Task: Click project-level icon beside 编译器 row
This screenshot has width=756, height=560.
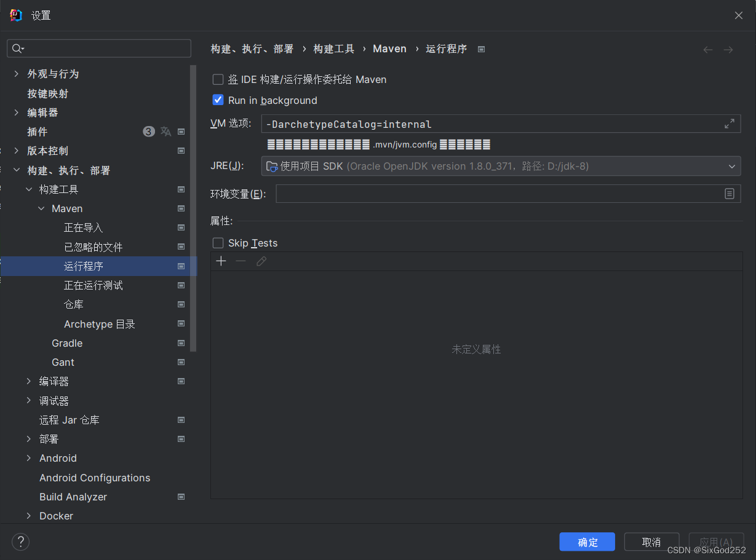Action: click(181, 381)
